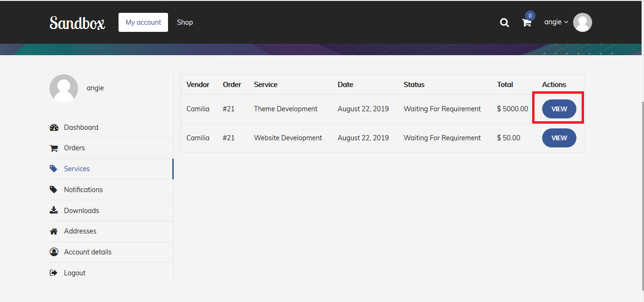Click the Status column header

pos(414,85)
